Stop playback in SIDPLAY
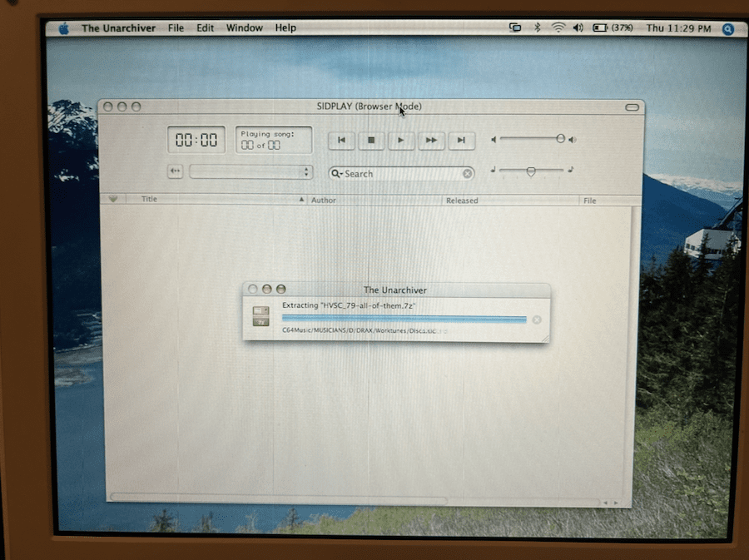Screen dimensions: 749x560 [371, 141]
